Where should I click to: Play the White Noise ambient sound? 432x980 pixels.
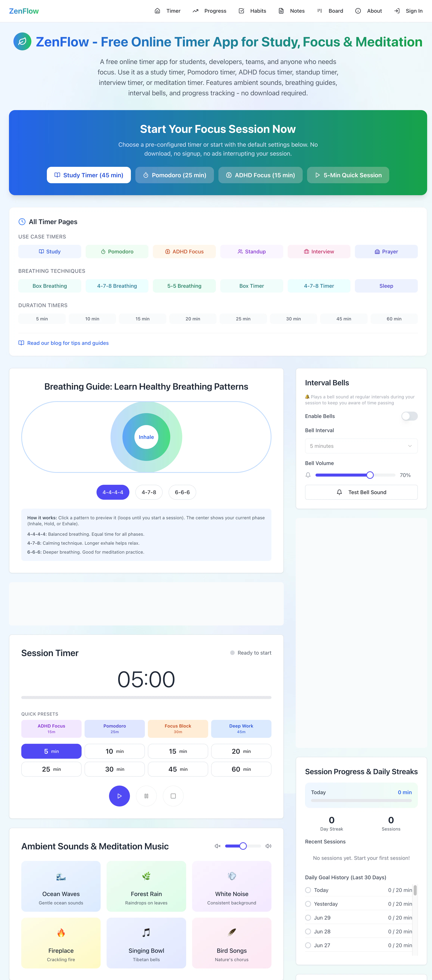coord(232,886)
